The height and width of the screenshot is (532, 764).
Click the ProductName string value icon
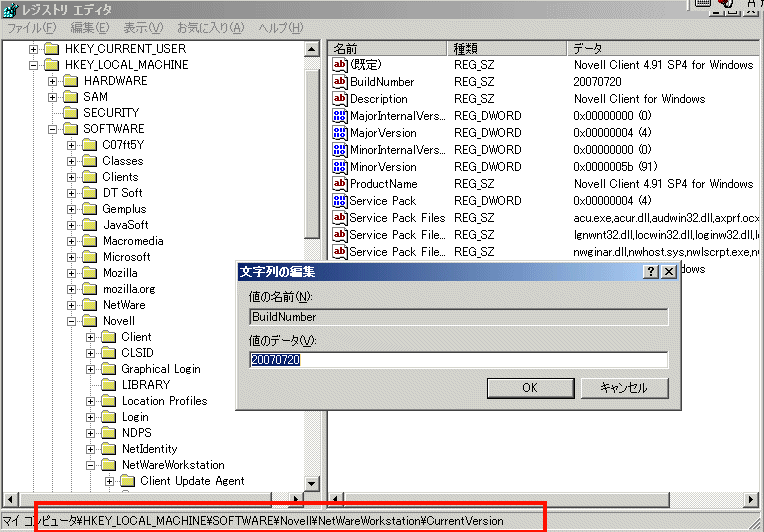(x=340, y=184)
